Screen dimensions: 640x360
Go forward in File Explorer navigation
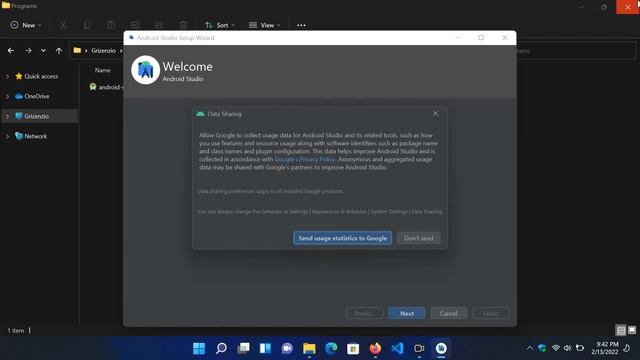coord(28,51)
